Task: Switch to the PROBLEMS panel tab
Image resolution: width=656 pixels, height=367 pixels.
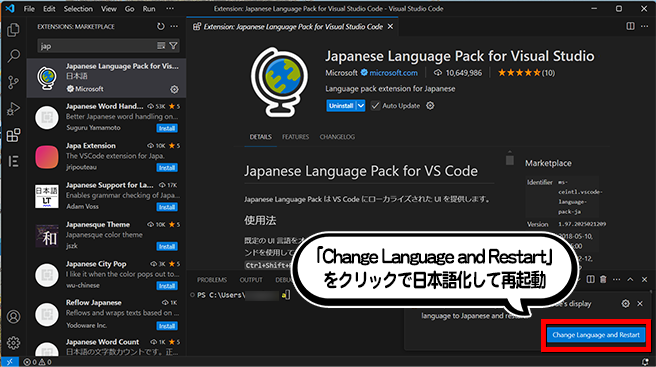Action: (x=212, y=280)
